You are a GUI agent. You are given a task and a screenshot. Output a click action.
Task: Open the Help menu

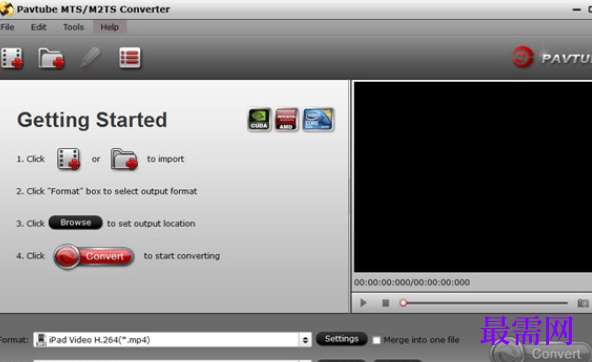[109, 27]
